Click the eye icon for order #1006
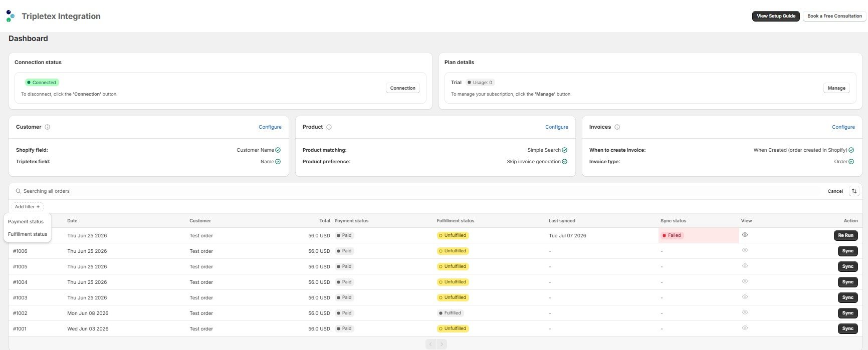This screenshot has height=350, width=868. point(745,250)
